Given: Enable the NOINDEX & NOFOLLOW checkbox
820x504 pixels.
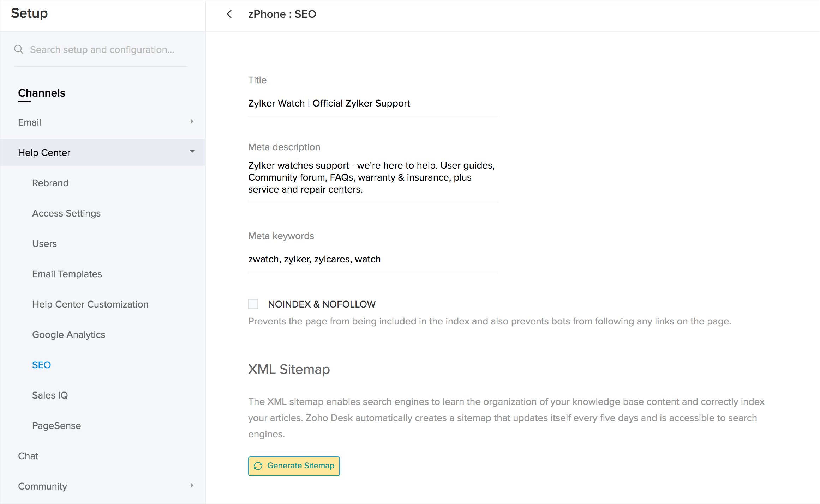Looking at the screenshot, I should 253,304.
